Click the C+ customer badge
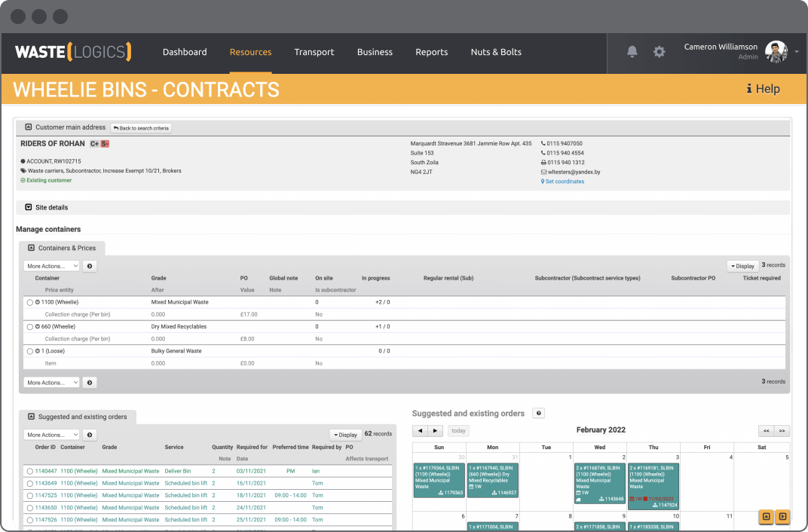This screenshot has width=808, height=532. pos(94,144)
